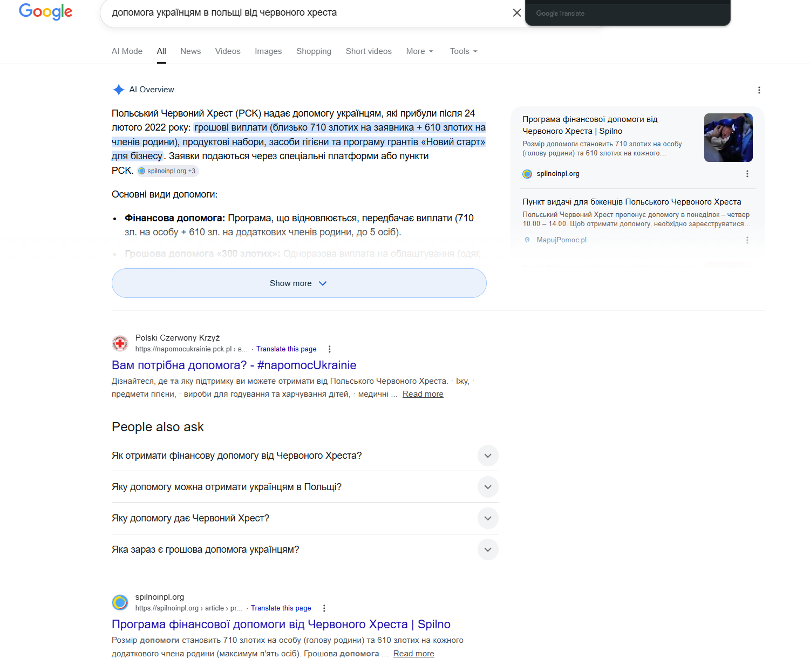
Task: Click Polski Czerwony Krzyż red cross favicon
Action: [x=120, y=343]
